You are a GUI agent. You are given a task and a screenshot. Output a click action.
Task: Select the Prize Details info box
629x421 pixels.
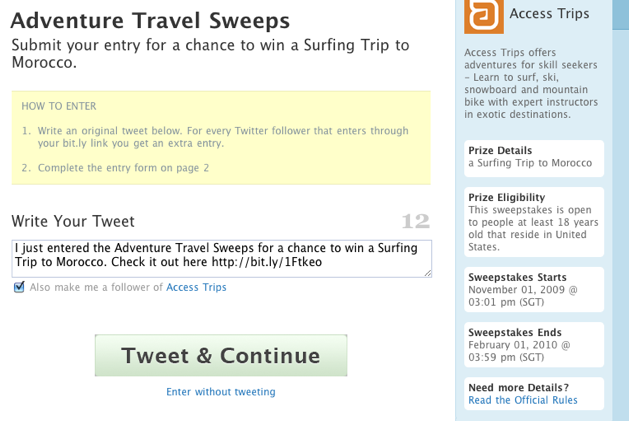click(534, 157)
